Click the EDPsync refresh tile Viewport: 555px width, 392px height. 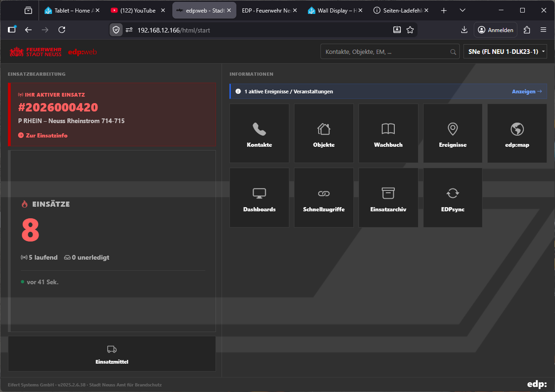click(452, 198)
